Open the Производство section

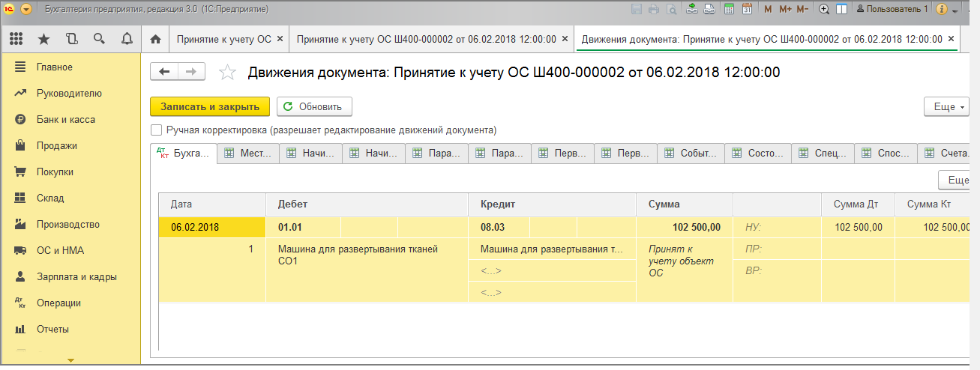click(x=67, y=225)
